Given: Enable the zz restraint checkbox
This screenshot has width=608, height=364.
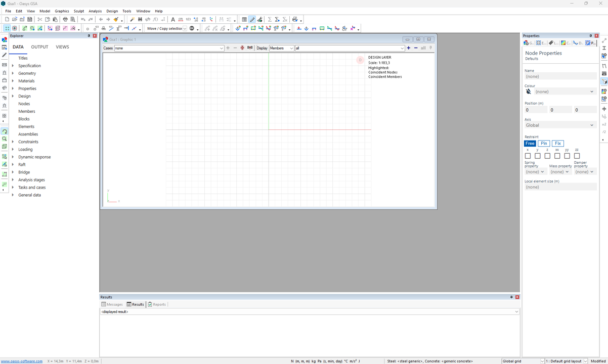Looking at the screenshot, I should coord(577,156).
